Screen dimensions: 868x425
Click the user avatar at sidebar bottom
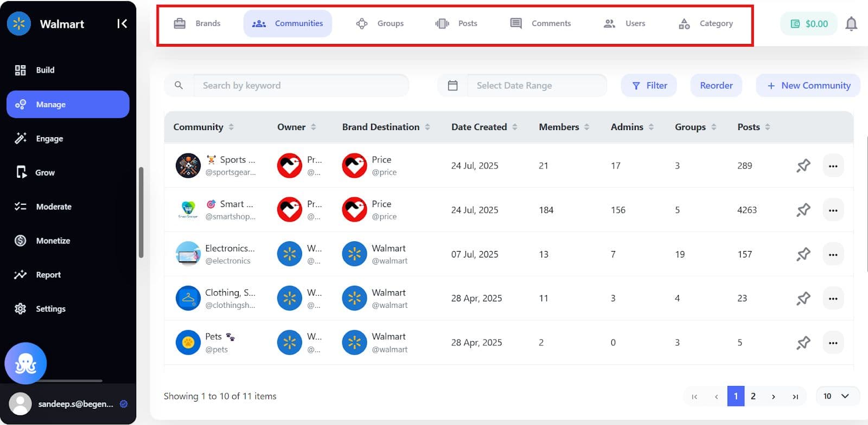click(x=21, y=404)
